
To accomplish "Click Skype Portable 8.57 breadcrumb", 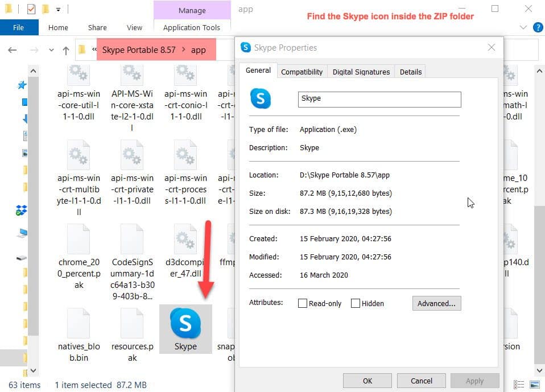I will click(139, 49).
